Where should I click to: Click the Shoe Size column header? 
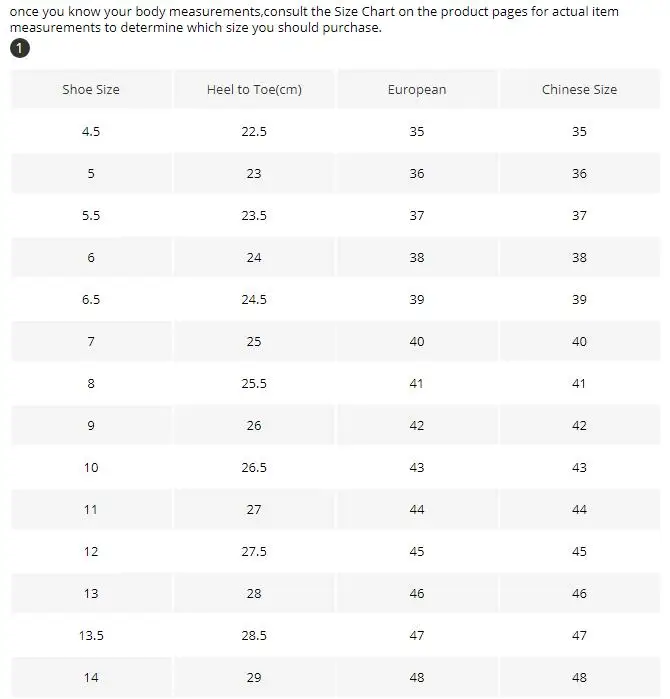click(91, 89)
